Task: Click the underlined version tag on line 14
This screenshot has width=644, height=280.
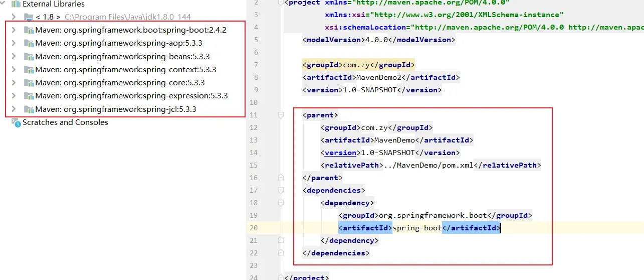Action: pos(340,153)
